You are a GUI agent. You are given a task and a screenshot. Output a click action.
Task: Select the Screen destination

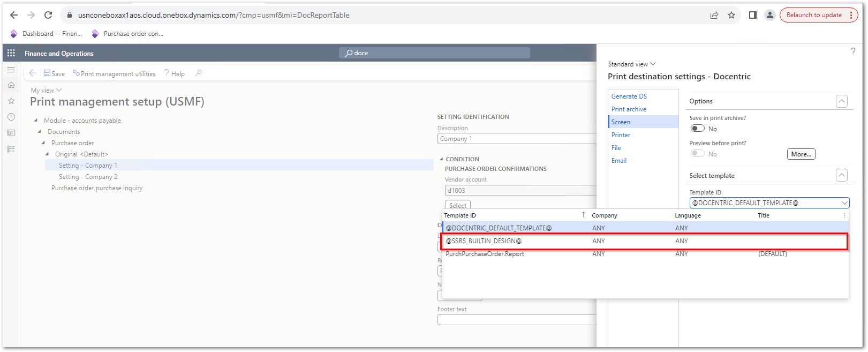643,122
